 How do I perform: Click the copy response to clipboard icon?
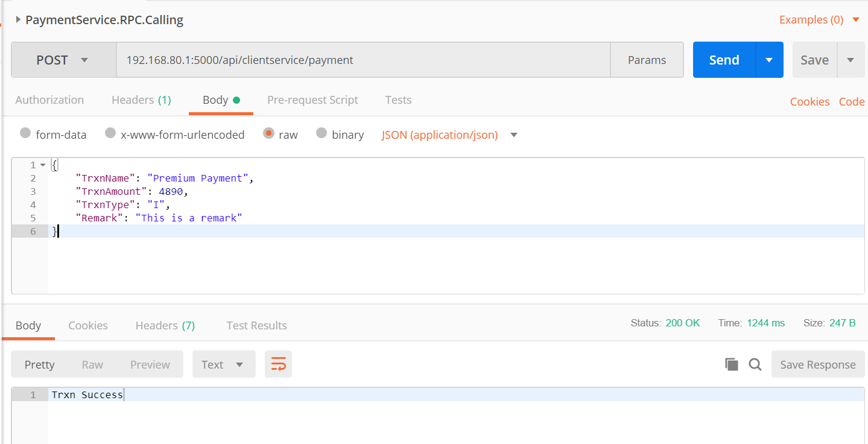731,364
